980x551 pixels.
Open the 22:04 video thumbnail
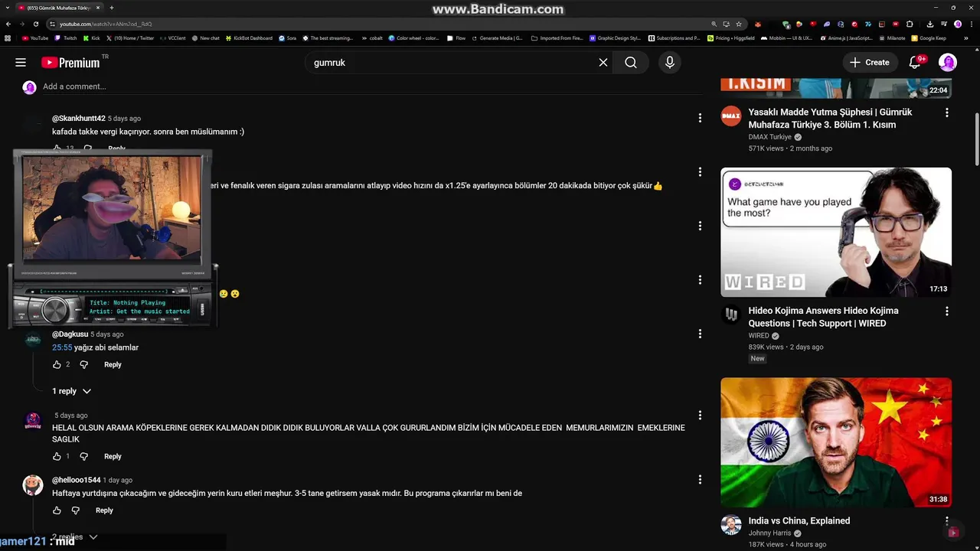tap(836, 87)
